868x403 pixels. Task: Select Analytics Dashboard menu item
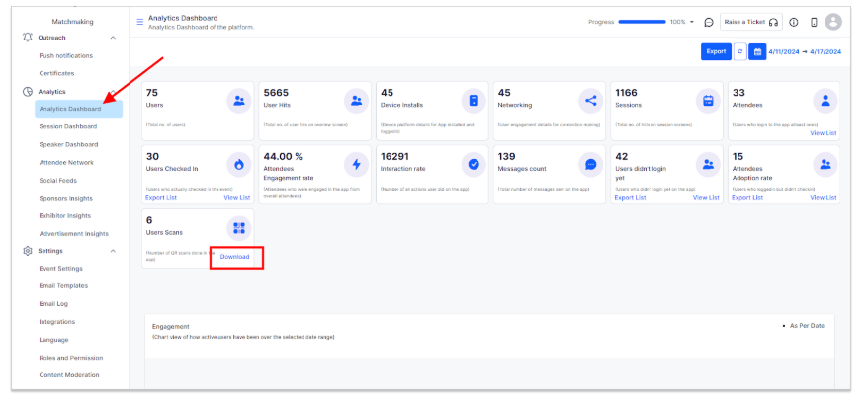[79, 109]
